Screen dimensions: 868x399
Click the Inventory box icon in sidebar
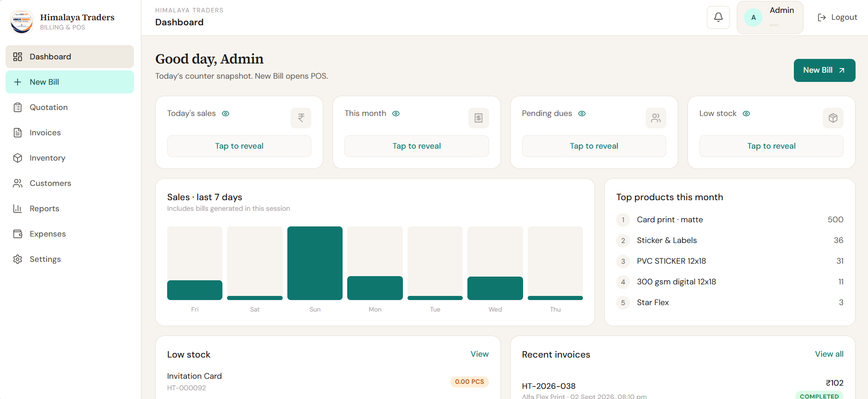17,158
